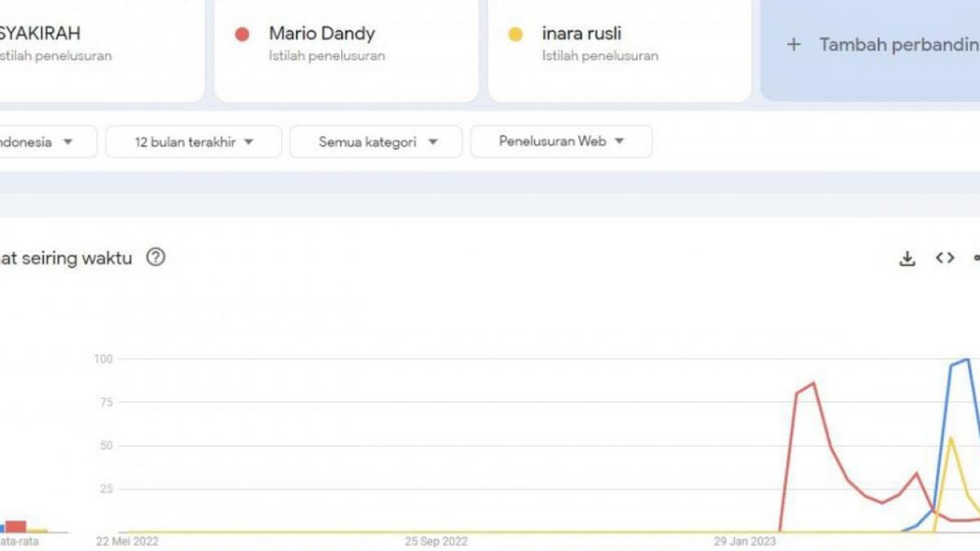
Task: Click the share icon at far right
Action: tap(977, 258)
